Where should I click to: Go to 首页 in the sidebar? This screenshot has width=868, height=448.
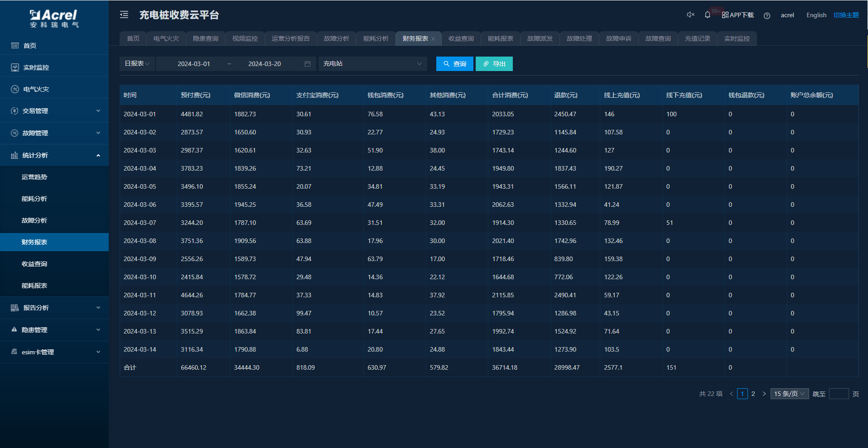tap(30, 46)
